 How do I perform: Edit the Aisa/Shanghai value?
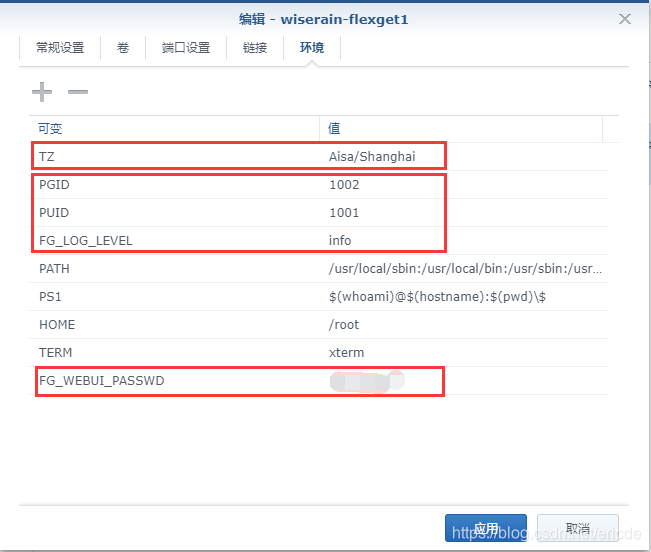pos(372,156)
